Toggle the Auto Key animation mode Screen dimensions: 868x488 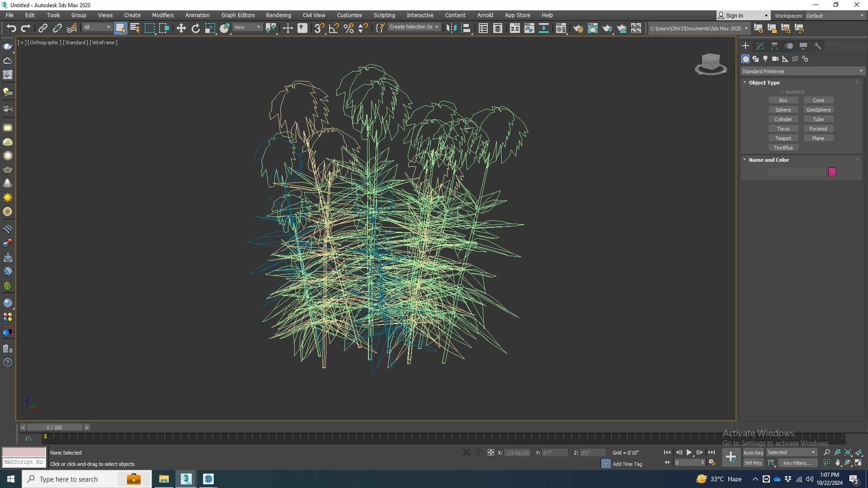(x=753, y=453)
